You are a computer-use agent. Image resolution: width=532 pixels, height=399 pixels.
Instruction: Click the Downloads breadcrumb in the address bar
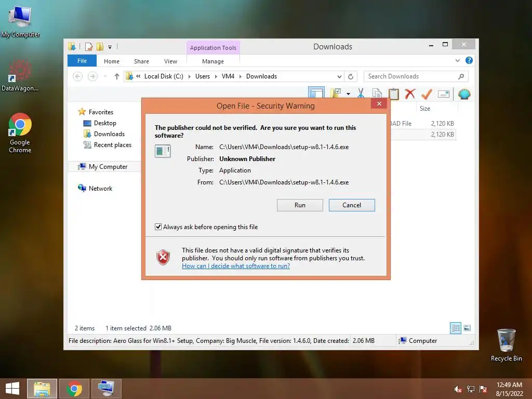coord(262,76)
